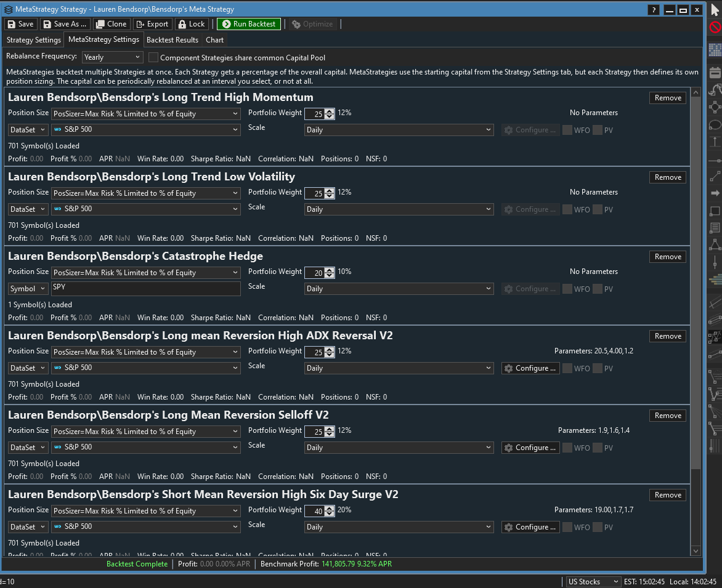Click the MetaStrategy window title icon
The image size is (722, 588).
pyautogui.click(x=8, y=9)
